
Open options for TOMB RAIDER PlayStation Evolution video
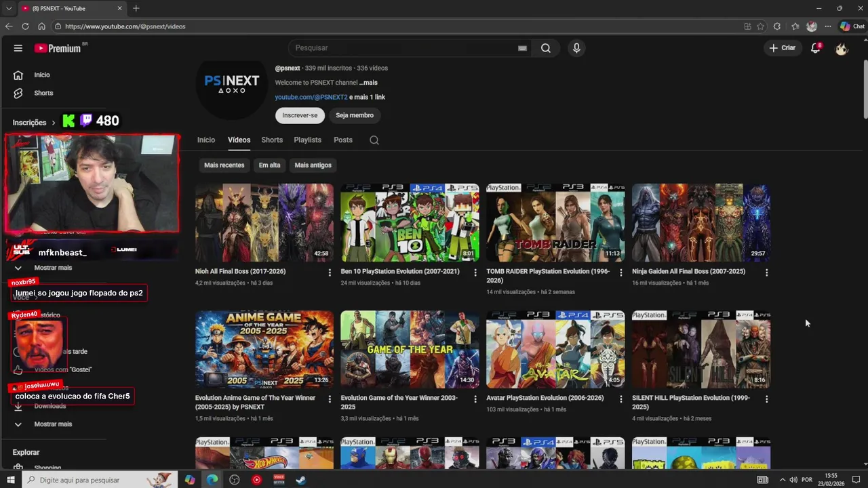620,272
